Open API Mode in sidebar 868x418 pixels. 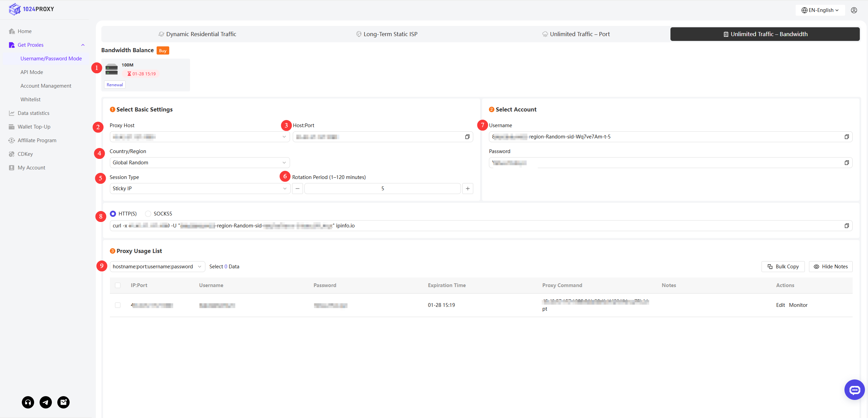coord(32,72)
